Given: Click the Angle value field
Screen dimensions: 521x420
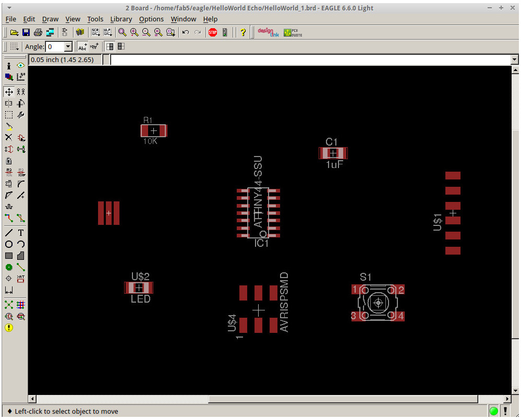Looking at the screenshot, I should coord(55,46).
